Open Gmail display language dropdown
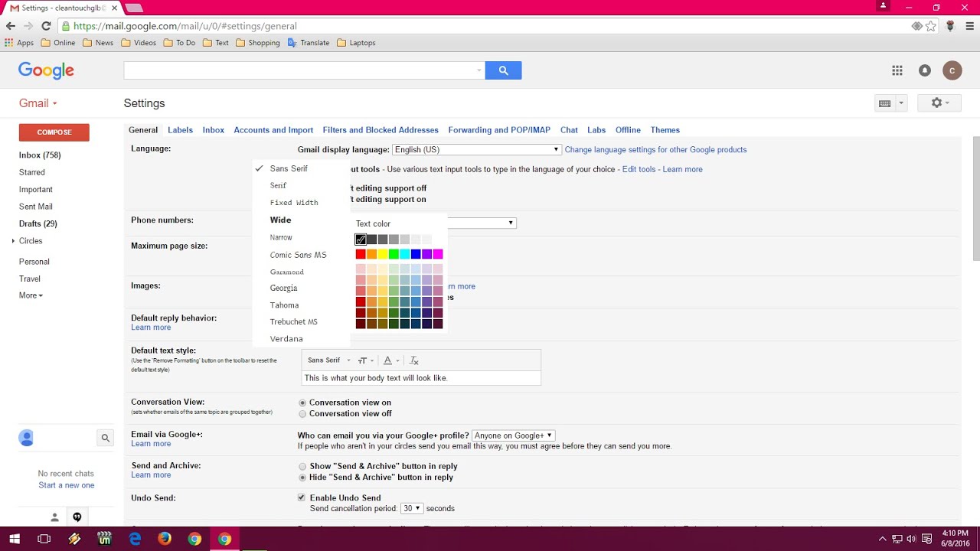The image size is (980, 551). [476, 149]
